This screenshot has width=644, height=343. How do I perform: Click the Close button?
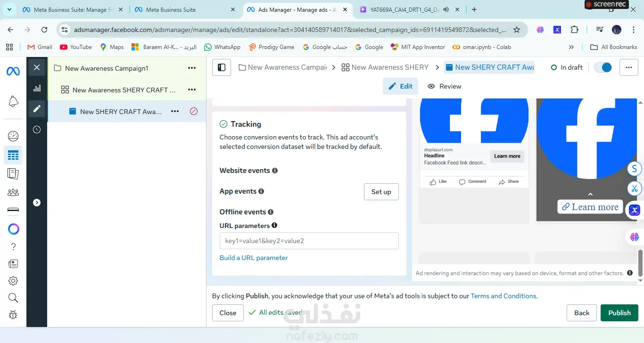click(228, 313)
